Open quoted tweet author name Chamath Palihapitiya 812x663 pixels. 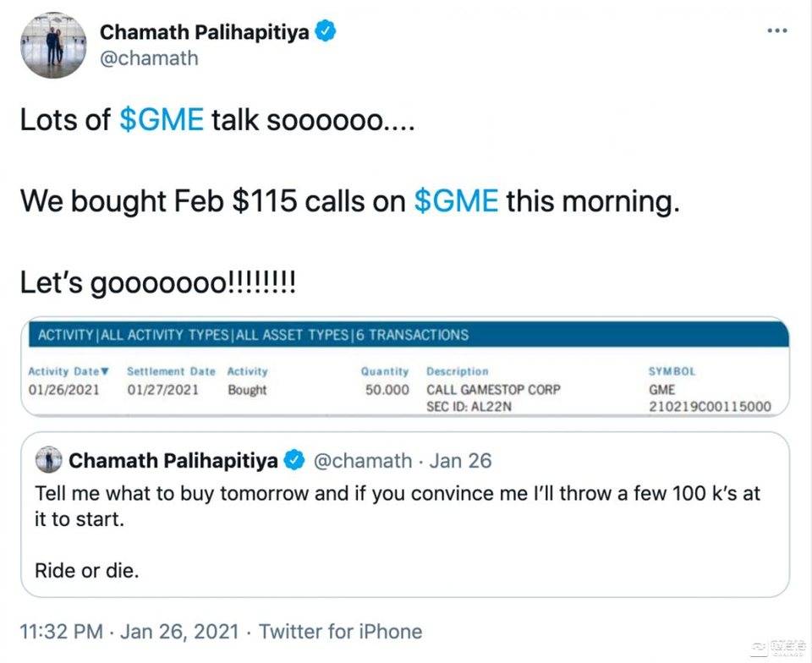pyautogui.click(x=173, y=461)
